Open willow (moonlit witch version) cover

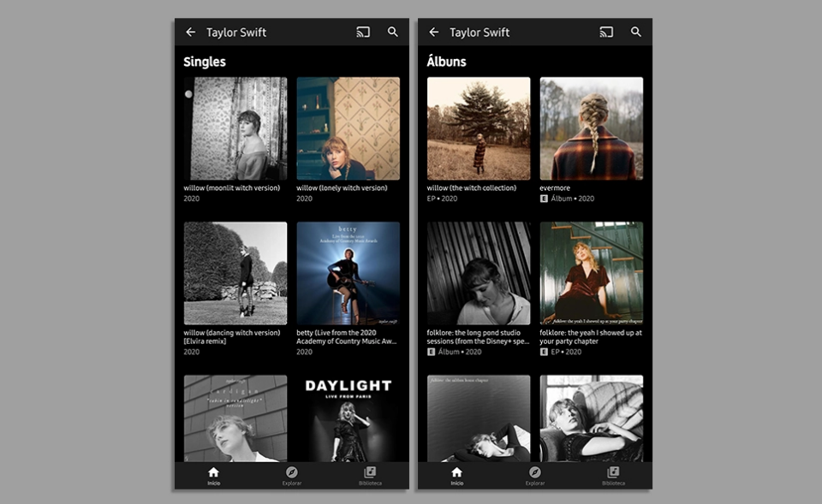[235, 128]
